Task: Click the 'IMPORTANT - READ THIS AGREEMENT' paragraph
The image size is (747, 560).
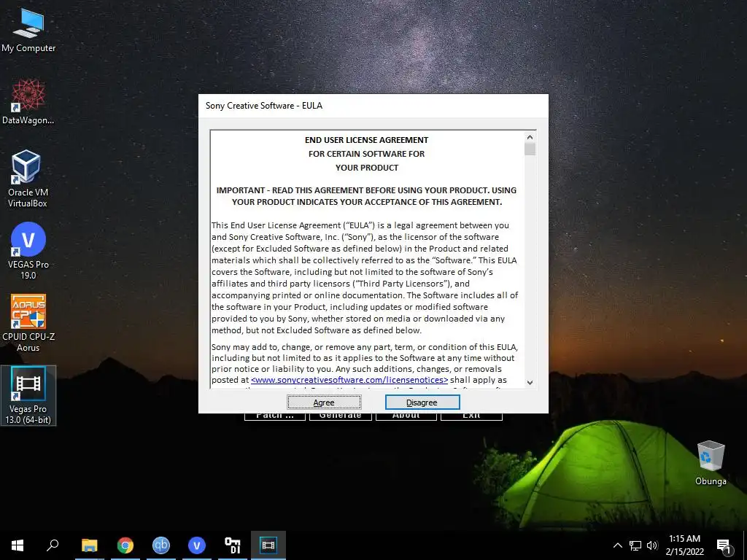Action: (x=366, y=195)
